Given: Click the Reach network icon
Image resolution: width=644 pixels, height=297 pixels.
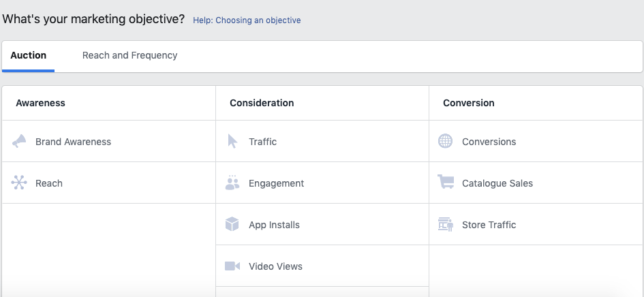Looking at the screenshot, I should point(19,183).
